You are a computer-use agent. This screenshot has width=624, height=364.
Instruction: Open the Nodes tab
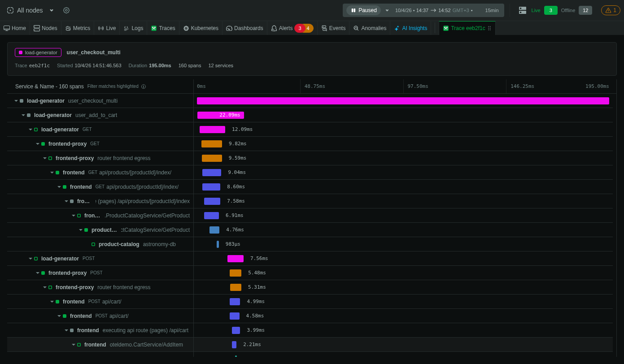tap(45, 28)
